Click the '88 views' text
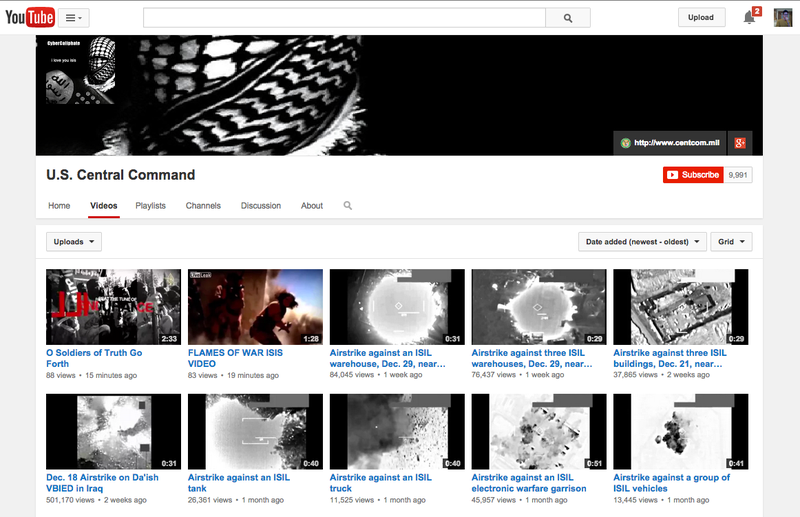 [x=61, y=375]
